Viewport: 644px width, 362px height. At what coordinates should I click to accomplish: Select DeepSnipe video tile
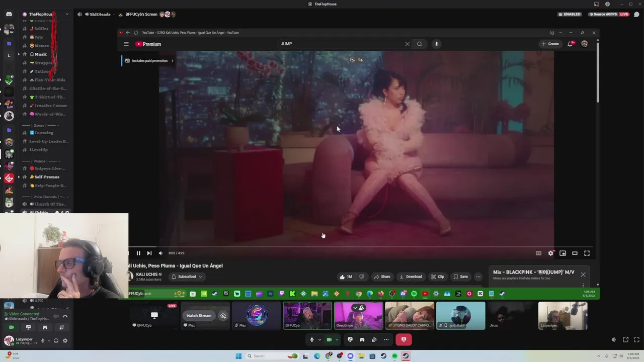tap(358, 316)
